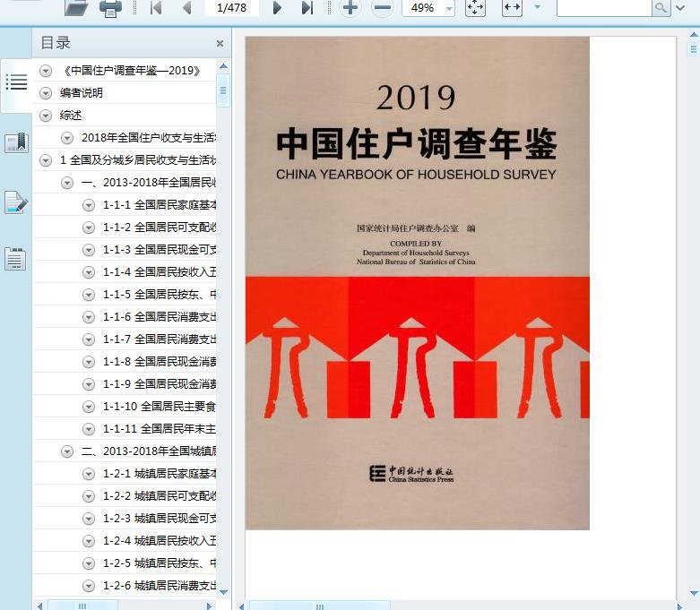Open entry 1-2-5 城镇居民按东
The height and width of the screenshot is (610, 700).
point(160,563)
